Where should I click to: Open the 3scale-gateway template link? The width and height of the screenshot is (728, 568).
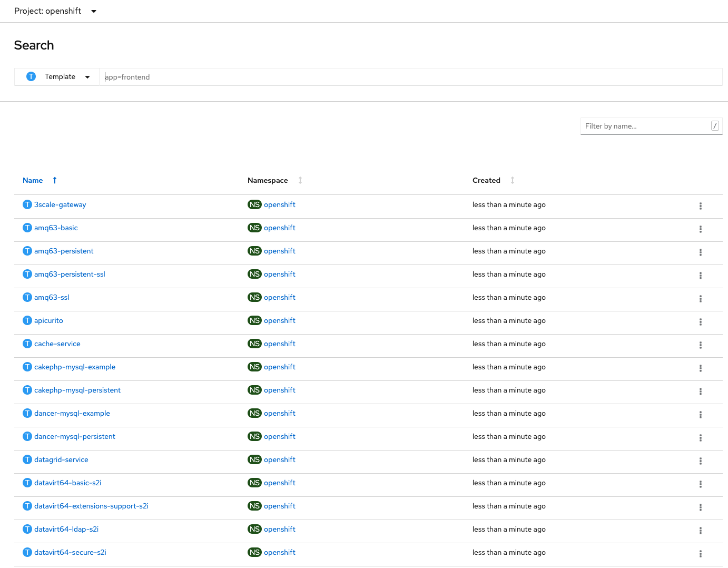tap(60, 204)
